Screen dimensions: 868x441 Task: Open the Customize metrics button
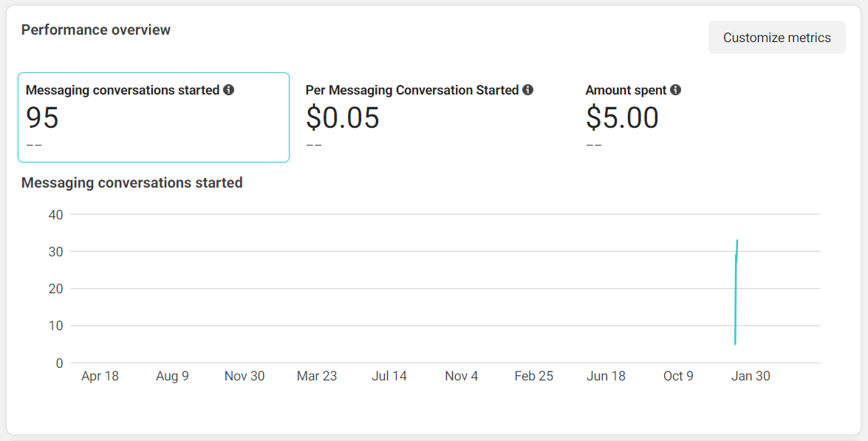click(x=776, y=38)
